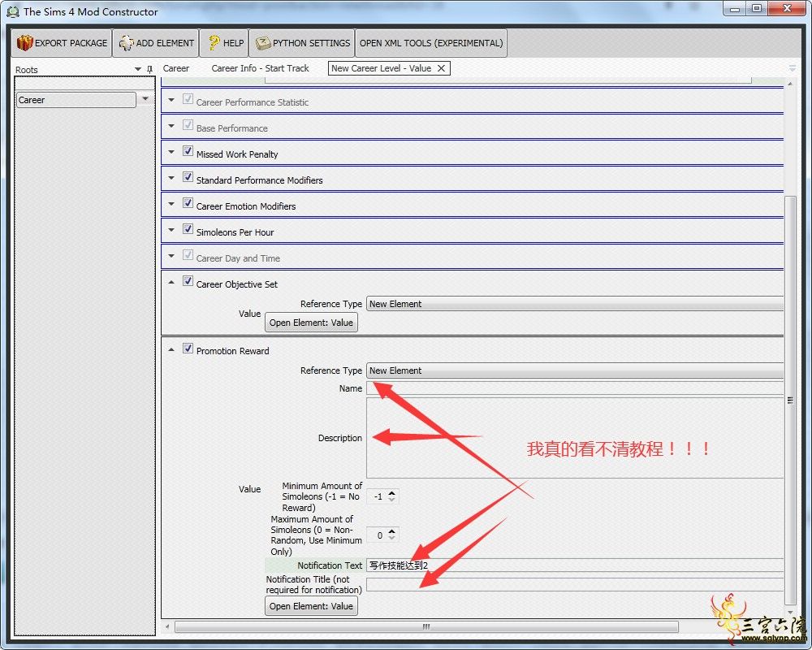812x650 pixels.
Task: Switch to Career Info - Start Track tab
Action: tap(260, 68)
